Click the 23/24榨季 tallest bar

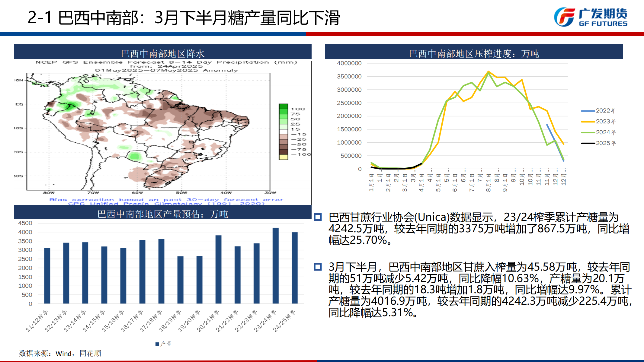275,265
